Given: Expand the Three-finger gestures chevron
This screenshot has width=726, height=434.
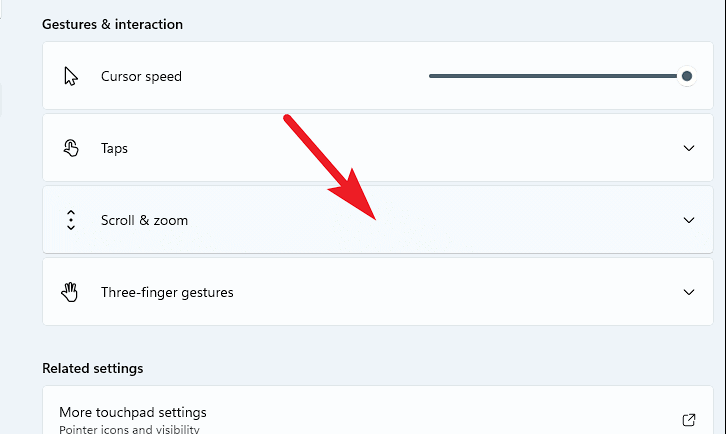Looking at the screenshot, I should click(x=689, y=292).
